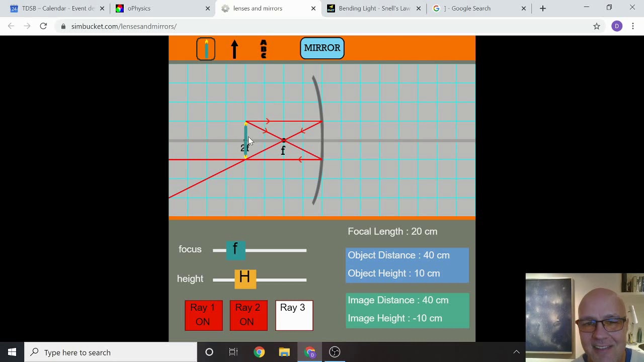Viewport: 644px width, 362px height.
Task: Open Chrome from the taskbar
Action: 259,352
